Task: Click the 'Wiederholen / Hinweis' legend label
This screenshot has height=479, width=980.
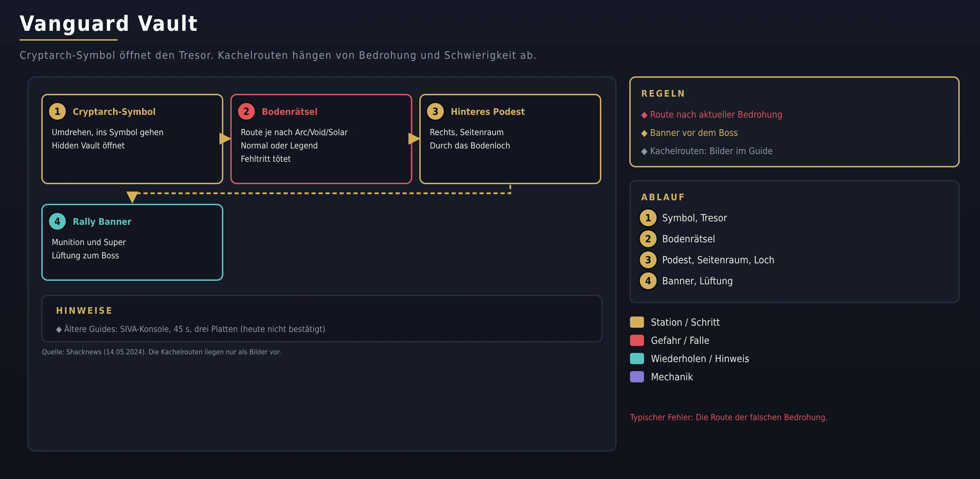Action: click(700, 359)
